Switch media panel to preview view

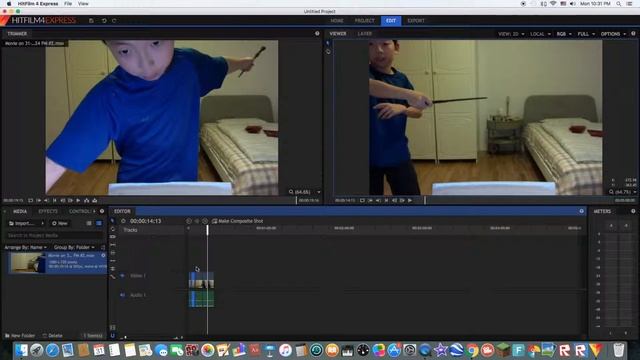coord(99,223)
